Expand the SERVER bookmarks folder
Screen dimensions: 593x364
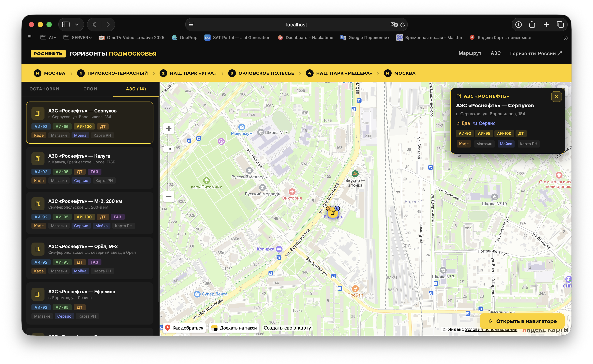(78, 38)
